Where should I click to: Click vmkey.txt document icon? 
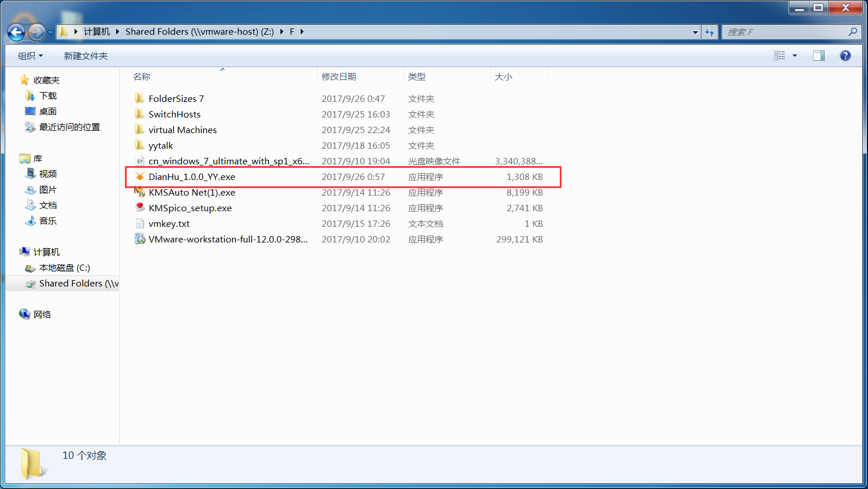pos(139,223)
